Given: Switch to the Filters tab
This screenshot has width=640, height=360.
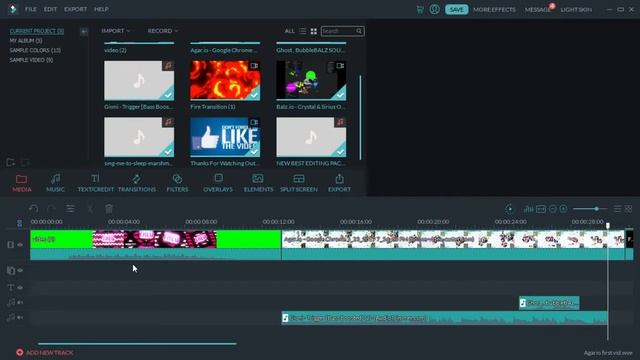Looking at the screenshot, I should pos(177,183).
